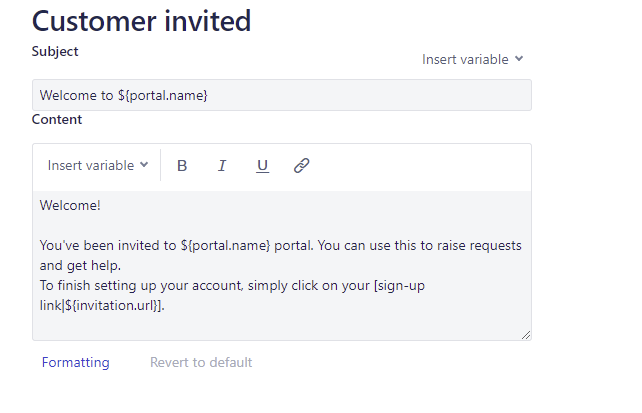Open the Insert variable dropdown above Subject field
The width and height of the screenshot is (642, 413).
click(472, 59)
